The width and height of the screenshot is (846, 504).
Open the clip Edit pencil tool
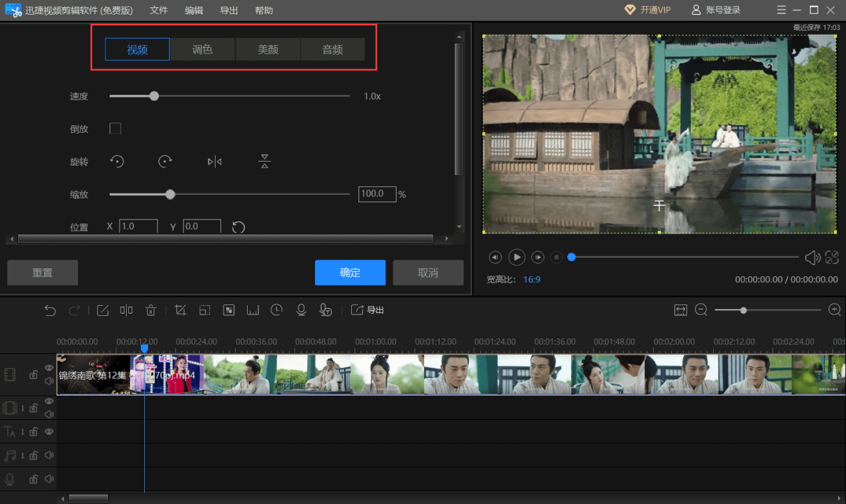pos(102,310)
